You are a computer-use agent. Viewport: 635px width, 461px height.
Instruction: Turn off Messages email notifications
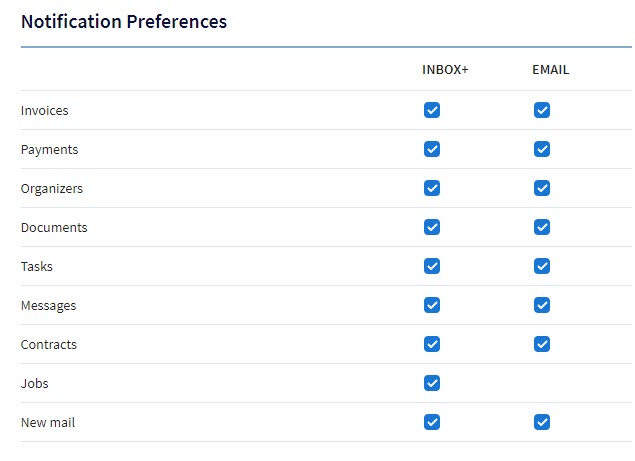coord(542,305)
